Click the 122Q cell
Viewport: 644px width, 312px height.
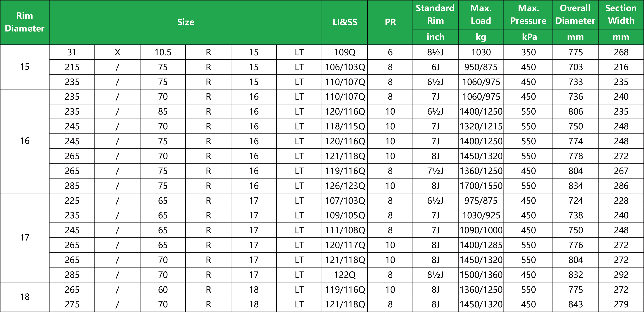(345, 275)
